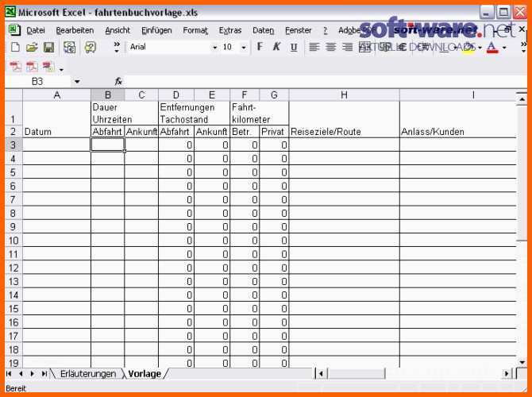Viewport: 532px width, 397px height.
Task: Click horizontal scrollbar right arrow
Action: 507,374
